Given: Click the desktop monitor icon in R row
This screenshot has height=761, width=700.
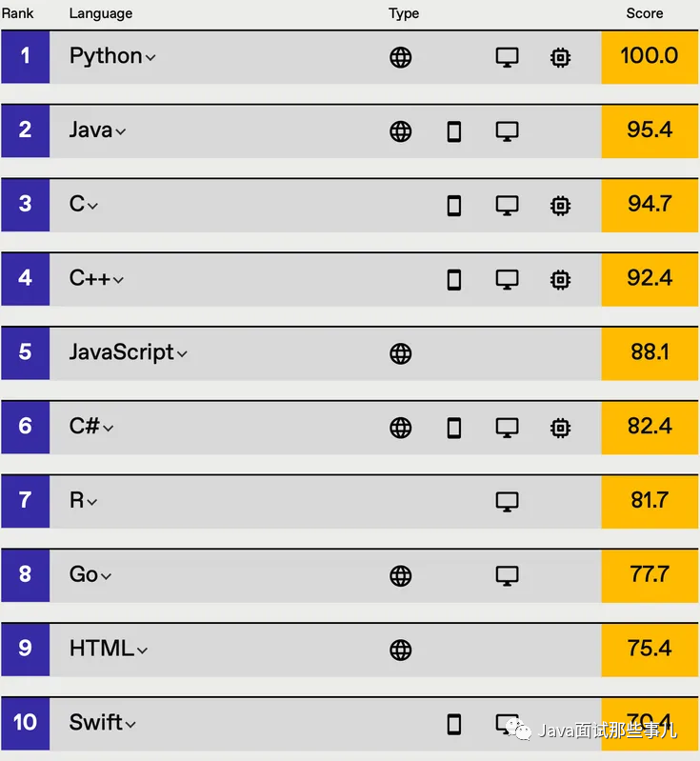Looking at the screenshot, I should [x=508, y=501].
